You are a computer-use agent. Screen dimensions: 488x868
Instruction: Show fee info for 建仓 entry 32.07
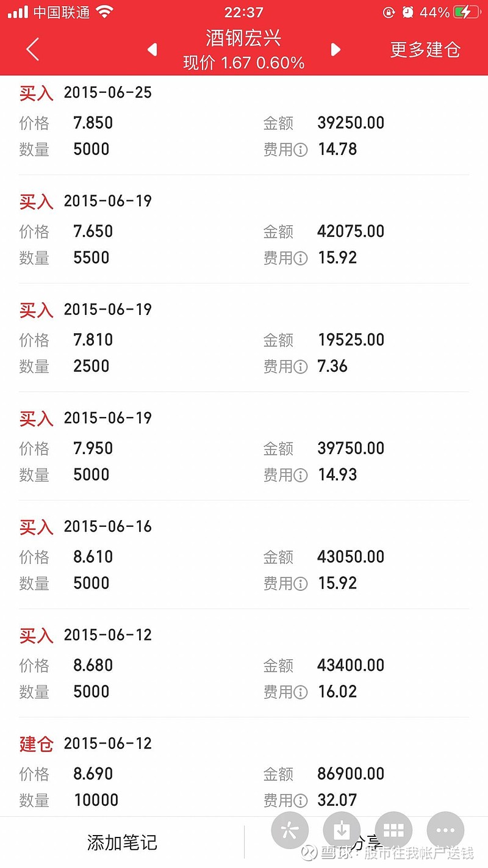click(301, 800)
